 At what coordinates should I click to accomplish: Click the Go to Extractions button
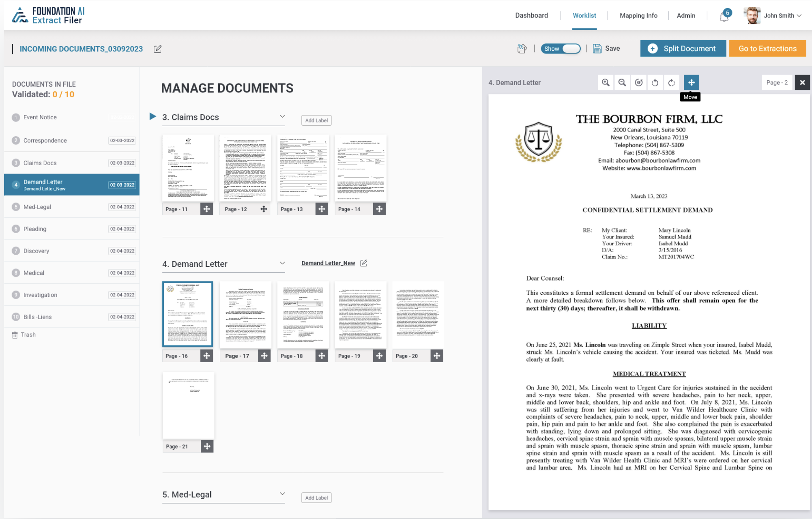767,48
